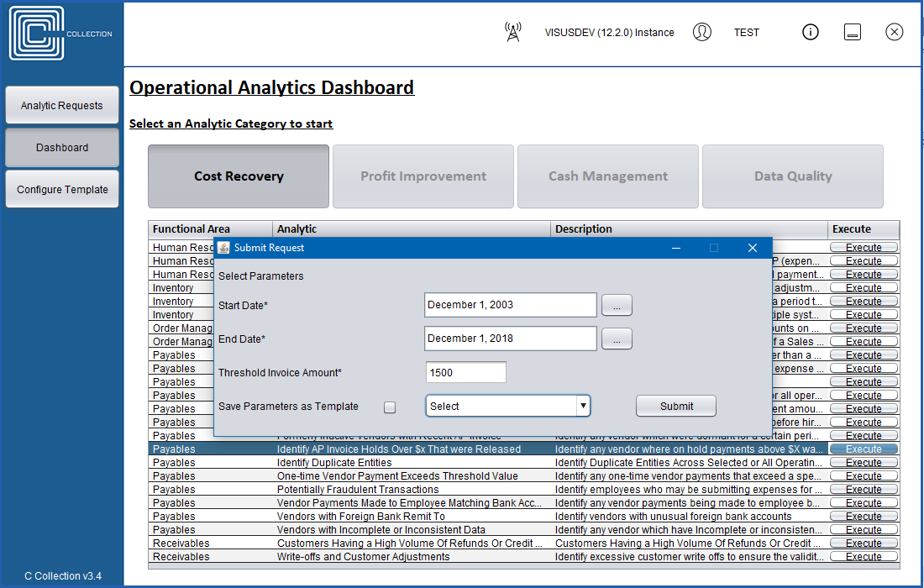The image size is (924, 588).
Task: Open Configure Template in sidebar
Action: pyautogui.click(x=62, y=189)
